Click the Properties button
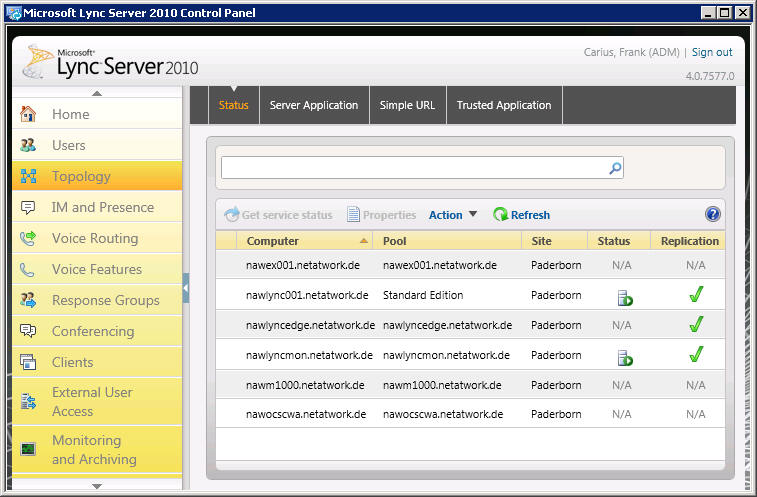757x497 pixels. click(381, 215)
